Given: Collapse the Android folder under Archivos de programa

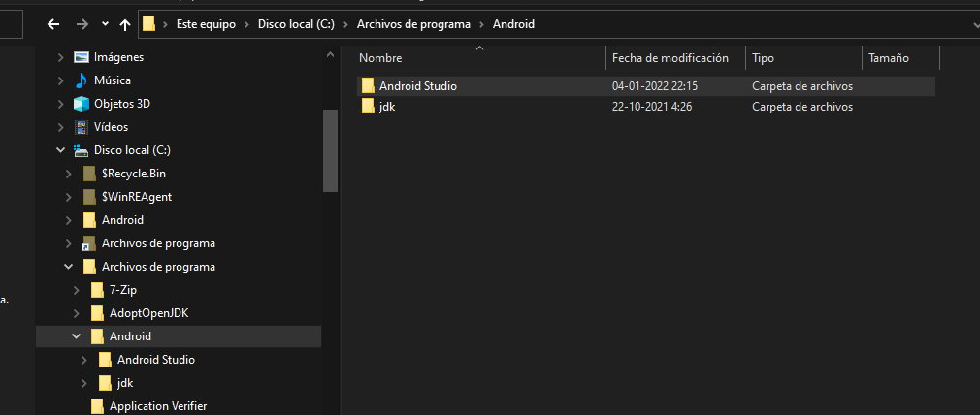Looking at the screenshot, I should click(x=77, y=336).
